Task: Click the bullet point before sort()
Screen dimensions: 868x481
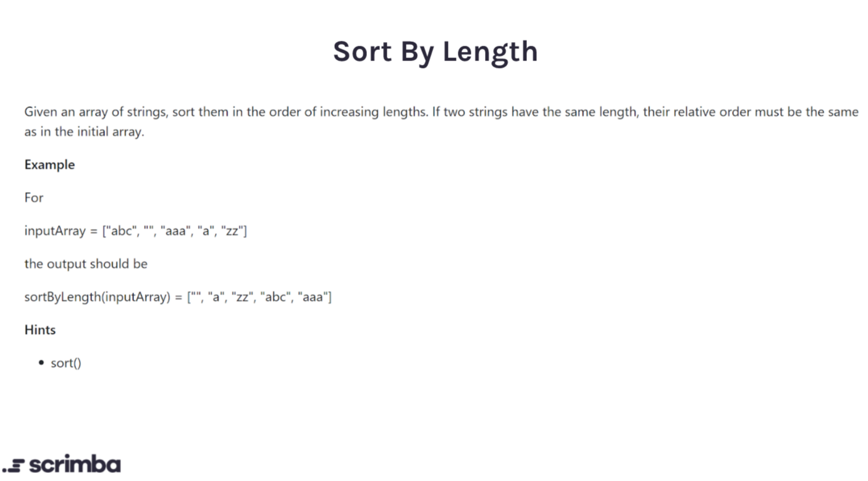Action: (x=41, y=362)
